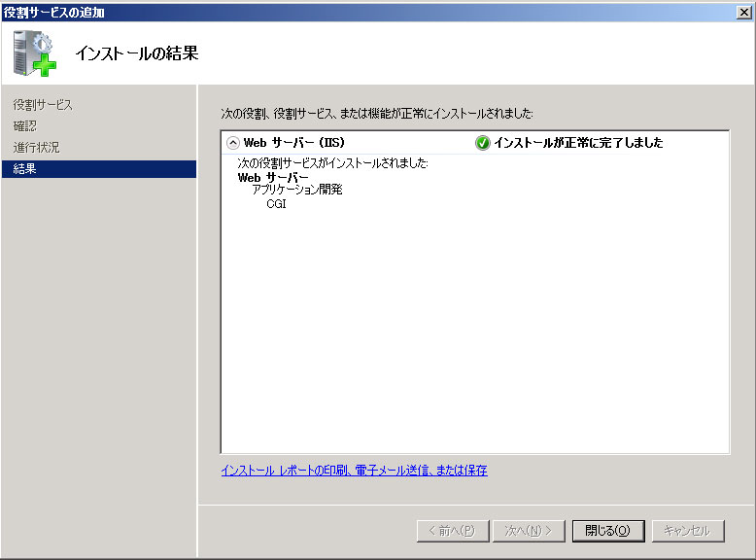756x560 pixels.
Task: Click the インストールの結果 page title
Action: (x=137, y=53)
